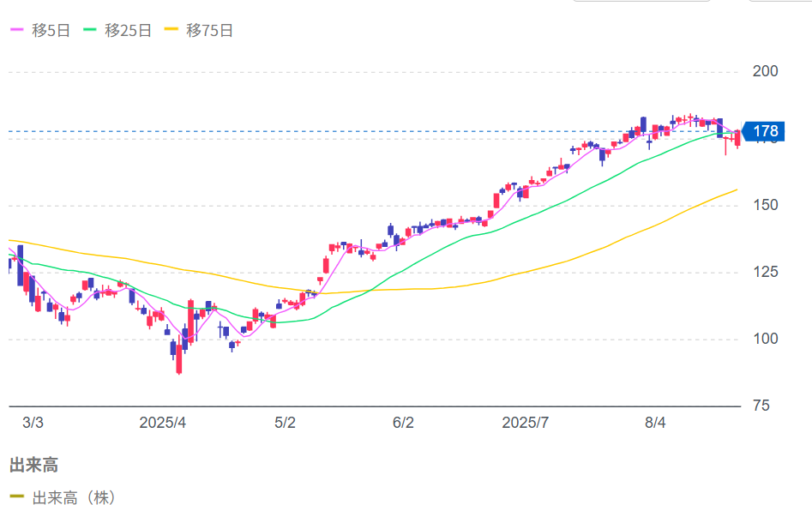The width and height of the screenshot is (812, 505).
Task: Select the 5/2 date axis label
Action: pyautogui.click(x=285, y=423)
